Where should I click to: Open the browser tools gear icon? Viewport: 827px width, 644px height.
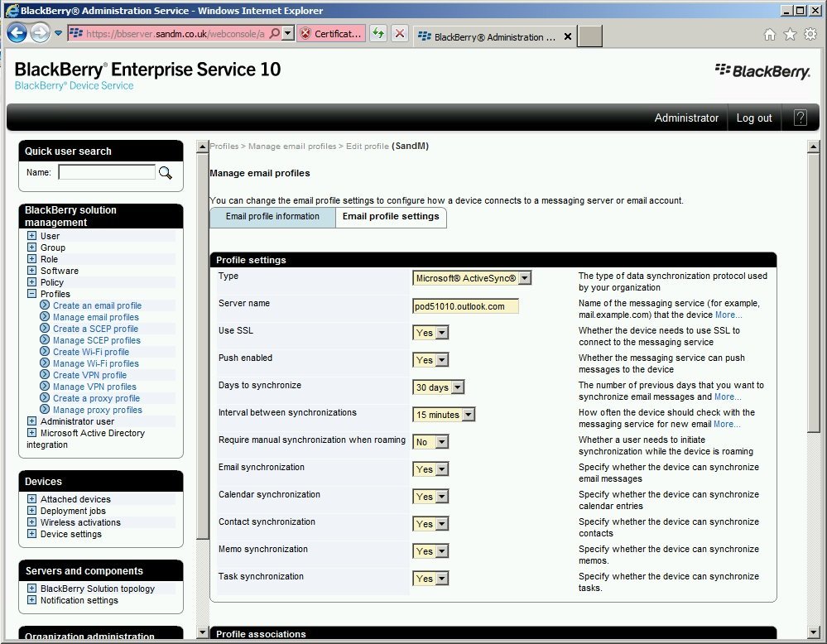point(810,34)
